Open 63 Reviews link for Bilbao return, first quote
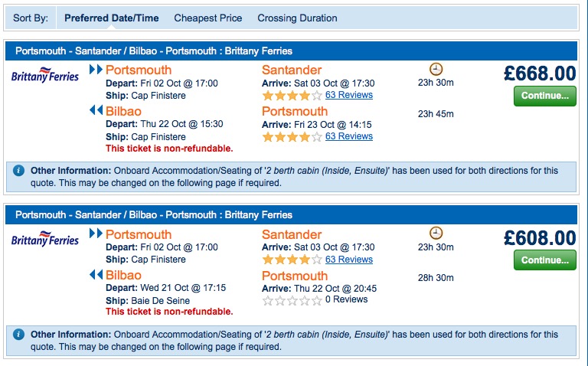This screenshot has width=588, height=366. (349, 136)
